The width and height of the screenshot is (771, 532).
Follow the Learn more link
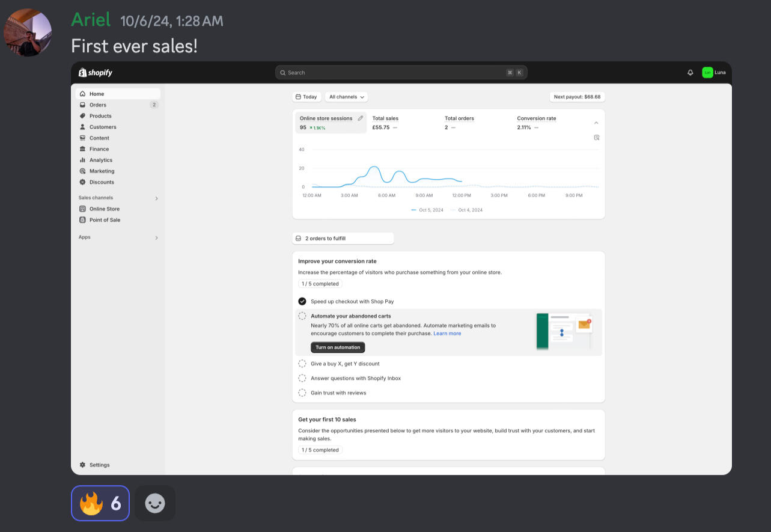[x=447, y=334]
